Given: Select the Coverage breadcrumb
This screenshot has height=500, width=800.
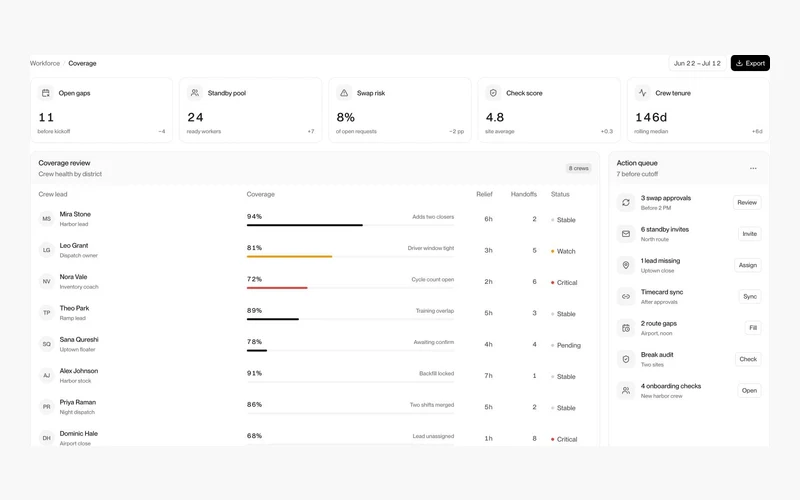Looking at the screenshot, I should pyautogui.click(x=82, y=63).
